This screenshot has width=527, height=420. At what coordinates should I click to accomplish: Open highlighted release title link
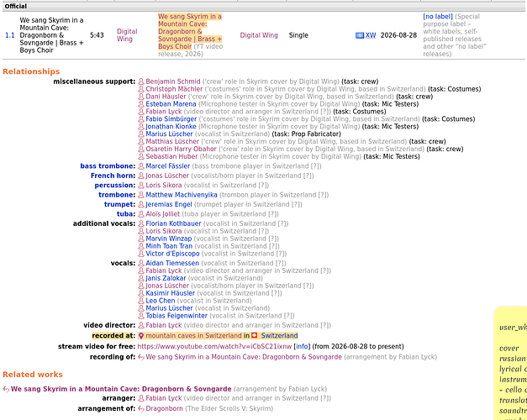190,32
